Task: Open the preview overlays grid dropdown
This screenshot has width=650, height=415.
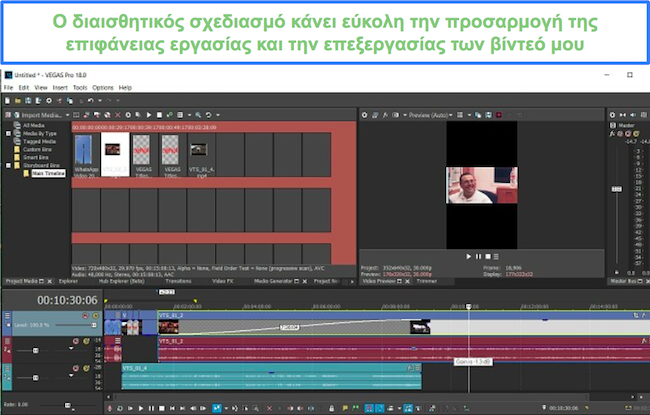Action: click(469, 115)
